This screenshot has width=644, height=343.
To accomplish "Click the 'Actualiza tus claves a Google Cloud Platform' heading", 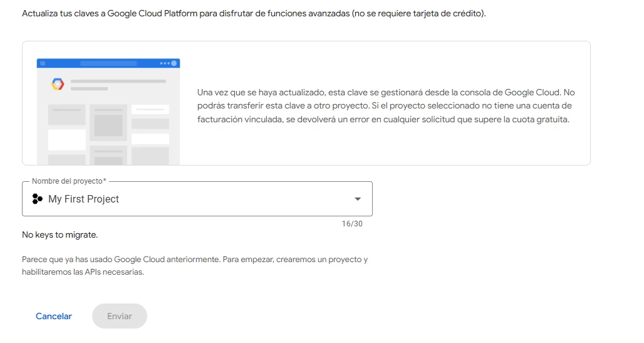I will tap(254, 14).
